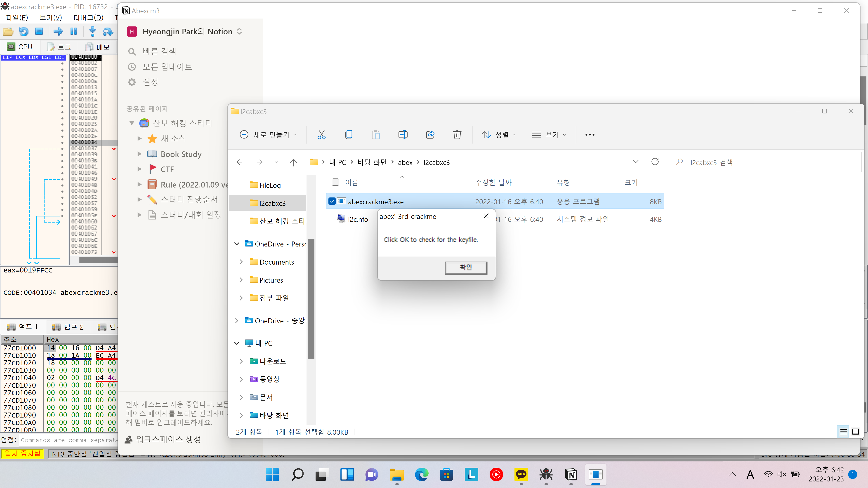Image resolution: width=868 pixels, height=488 pixels.
Task: Click 워크스페이스 생성 in Notion
Action: [x=163, y=439]
